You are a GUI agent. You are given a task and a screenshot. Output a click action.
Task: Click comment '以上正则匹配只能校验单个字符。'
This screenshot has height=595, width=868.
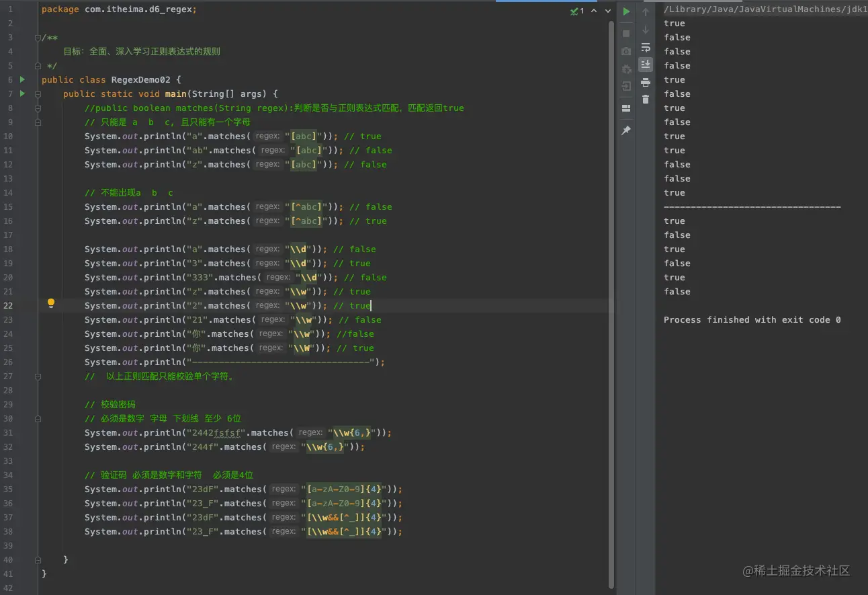[171, 376]
